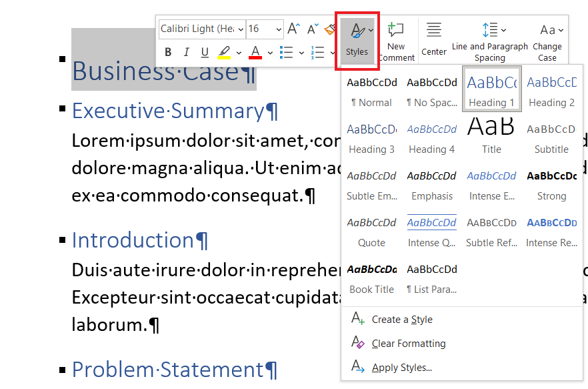588x389 pixels.
Task: Center the selected text
Action: tap(434, 40)
